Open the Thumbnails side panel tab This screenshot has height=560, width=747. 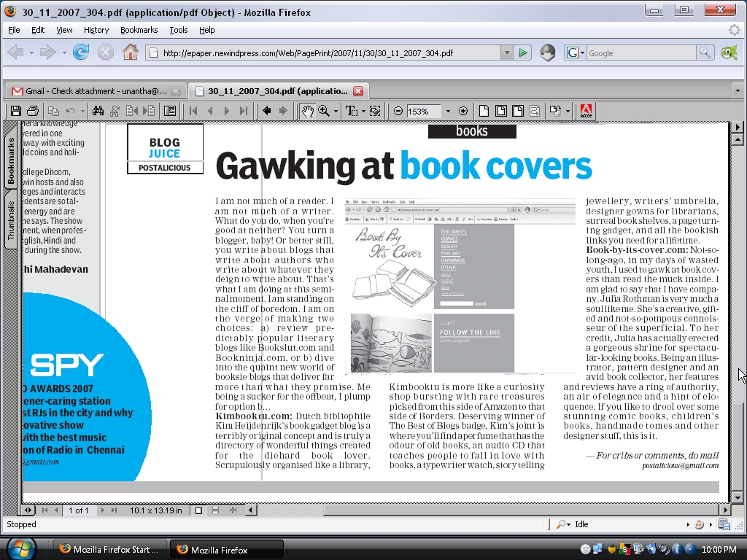pos(10,219)
